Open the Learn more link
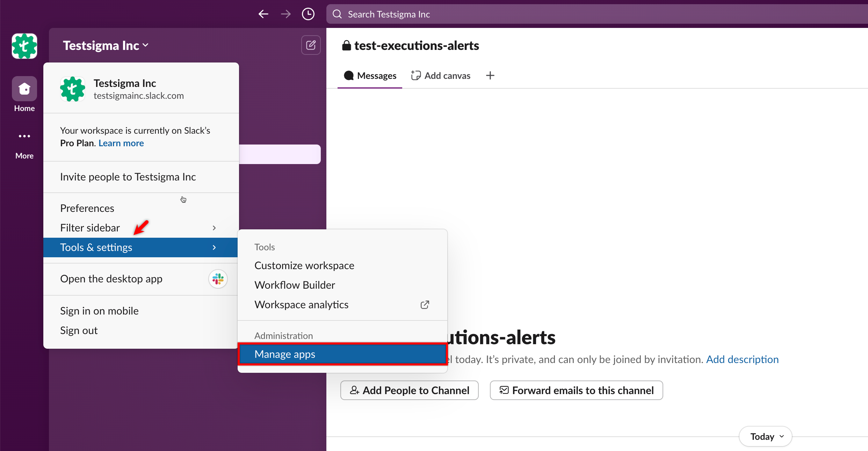868x451 pixels. (121, 143)
